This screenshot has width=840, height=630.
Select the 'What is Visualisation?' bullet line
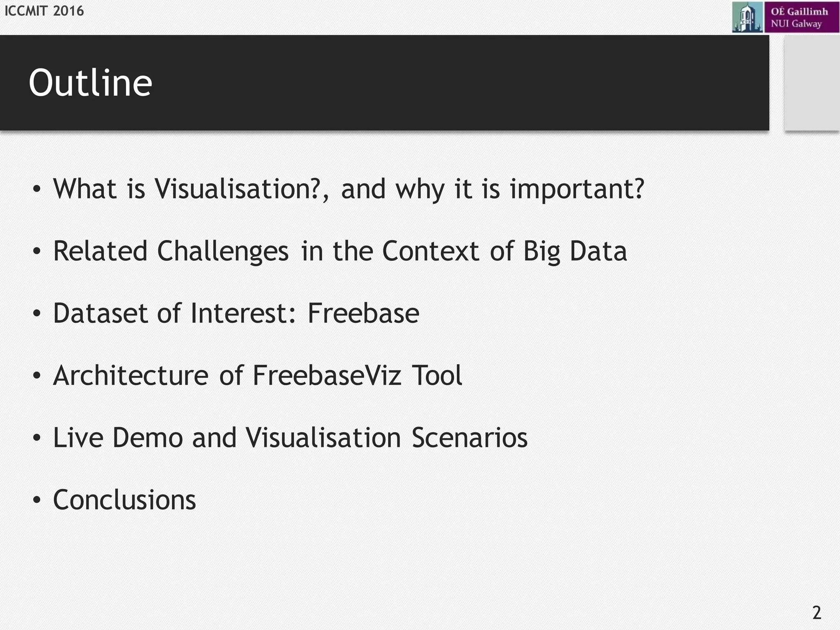[349, 189]
